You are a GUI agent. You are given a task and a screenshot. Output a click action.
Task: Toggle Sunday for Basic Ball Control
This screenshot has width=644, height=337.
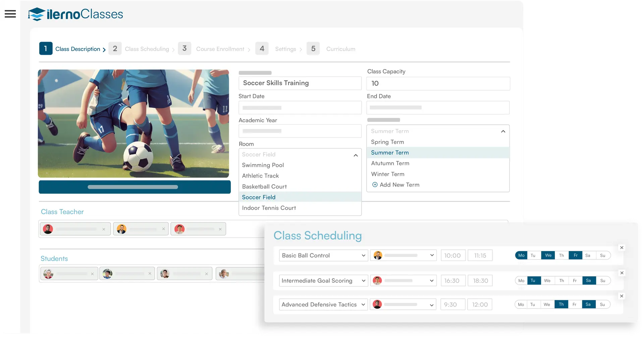click(x=603, y=255)
